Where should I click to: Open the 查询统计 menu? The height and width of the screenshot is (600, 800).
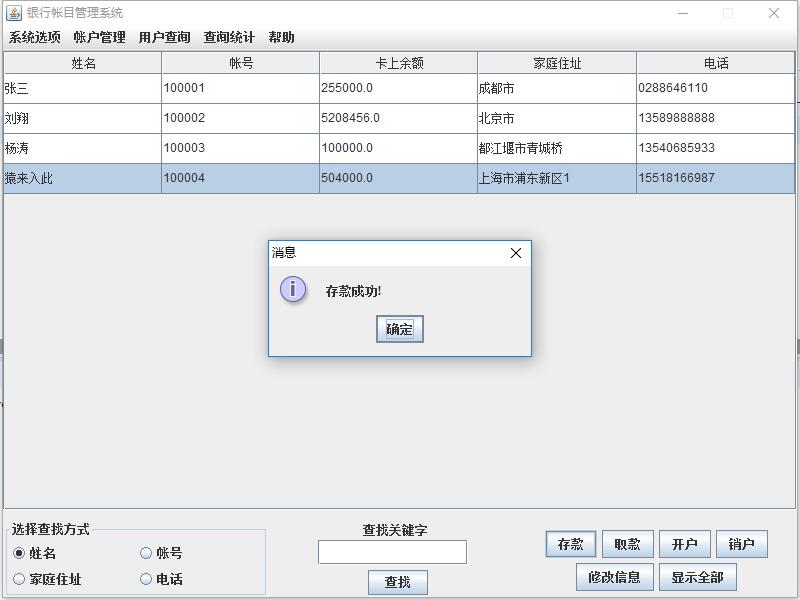coord(228,36)
